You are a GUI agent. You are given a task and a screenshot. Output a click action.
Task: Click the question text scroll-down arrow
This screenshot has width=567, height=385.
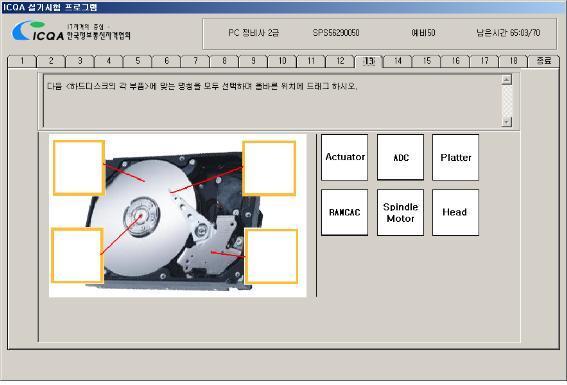pos(507,121)
